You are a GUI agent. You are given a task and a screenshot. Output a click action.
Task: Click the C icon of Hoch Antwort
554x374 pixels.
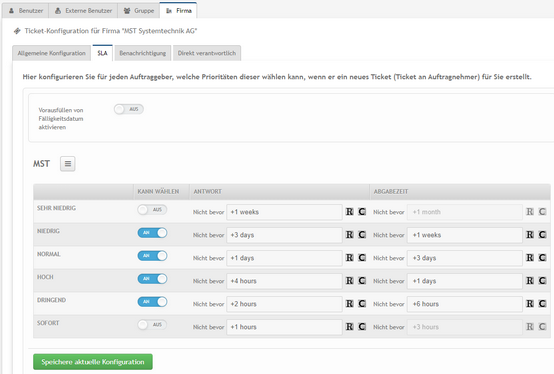362,280
